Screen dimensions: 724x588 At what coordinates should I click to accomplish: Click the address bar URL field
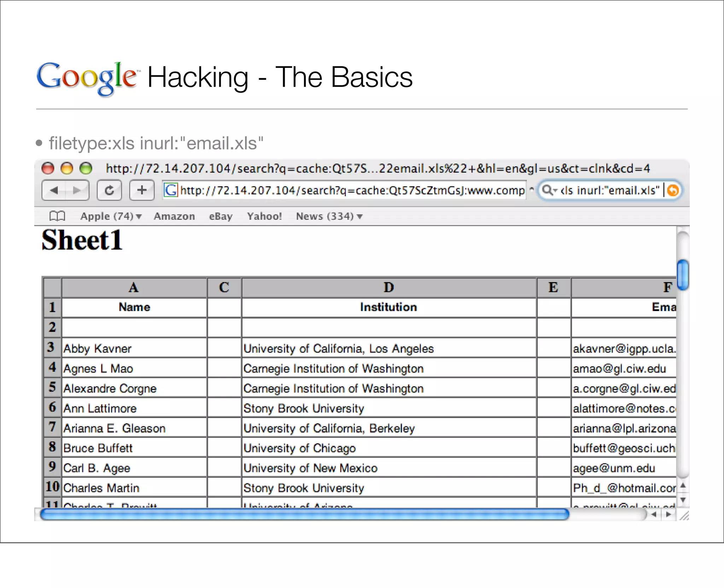344,190
